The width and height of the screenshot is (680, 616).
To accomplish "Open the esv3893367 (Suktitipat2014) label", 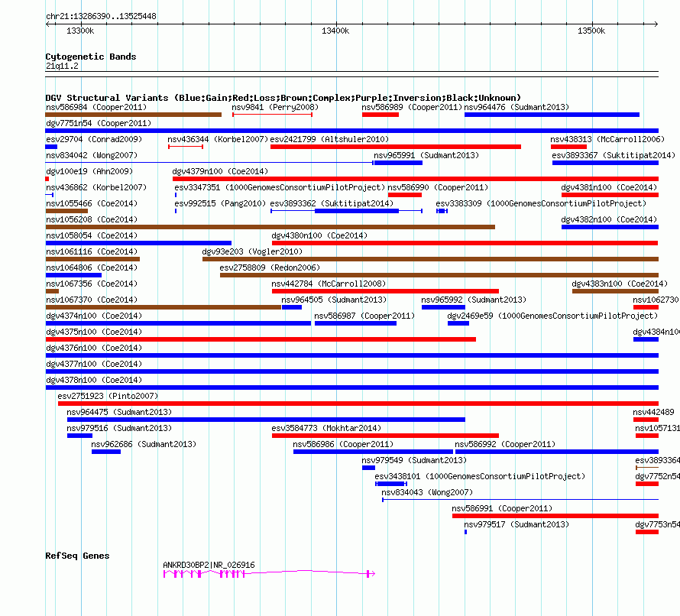I will point(614,155).
